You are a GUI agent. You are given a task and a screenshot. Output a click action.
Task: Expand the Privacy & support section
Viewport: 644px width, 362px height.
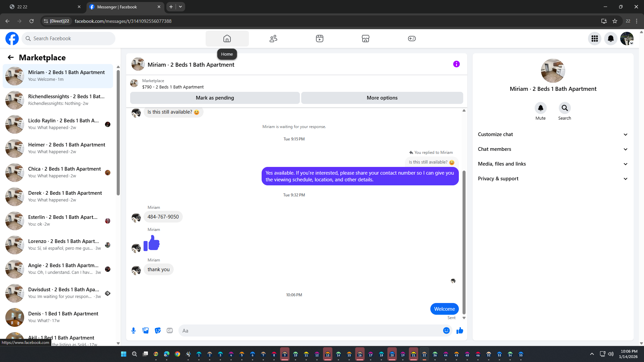553,179
